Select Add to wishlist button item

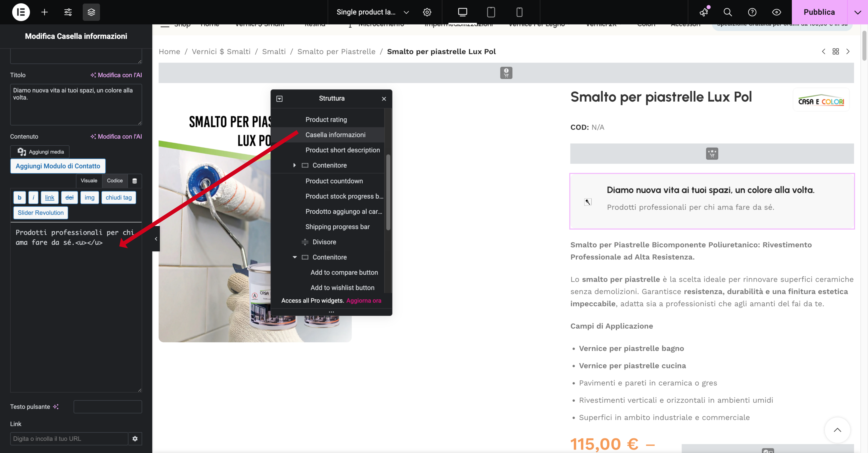[x=342, y=288]
